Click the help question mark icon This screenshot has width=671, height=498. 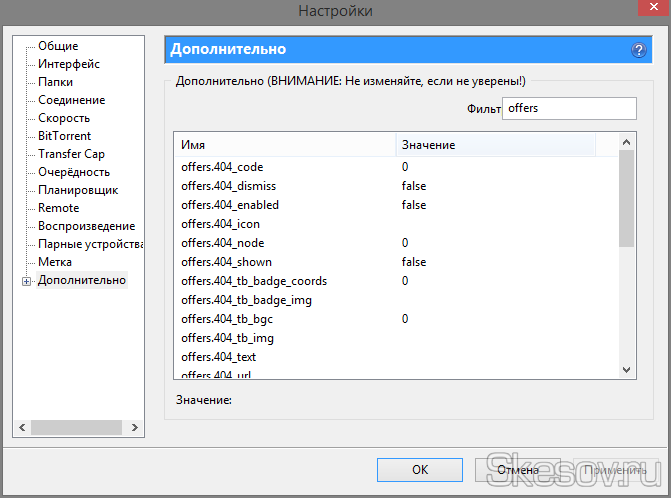pyautogui.click(x=638, y=49)
